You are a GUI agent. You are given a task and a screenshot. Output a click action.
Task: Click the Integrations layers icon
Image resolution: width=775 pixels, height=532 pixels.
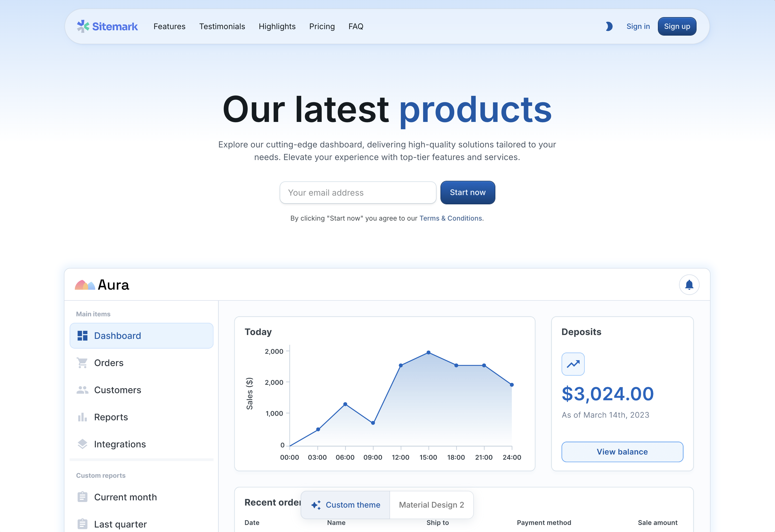(82, 444)
